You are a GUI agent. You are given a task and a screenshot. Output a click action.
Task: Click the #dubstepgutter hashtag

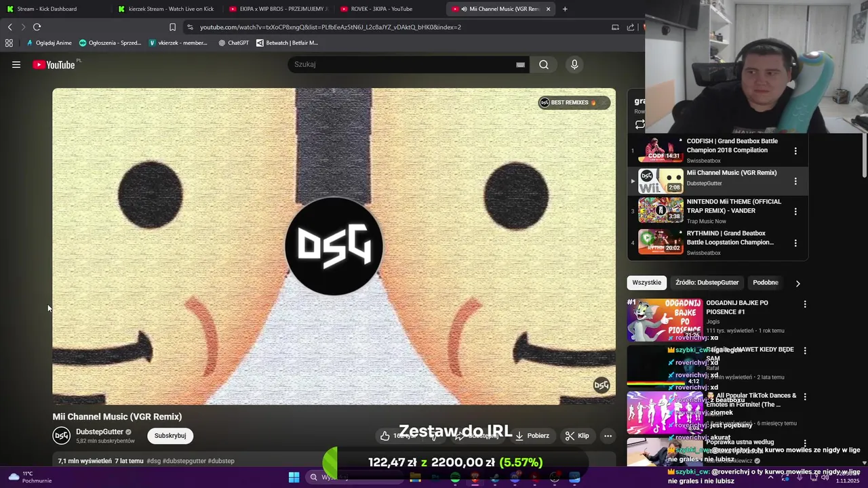[184, 461]
